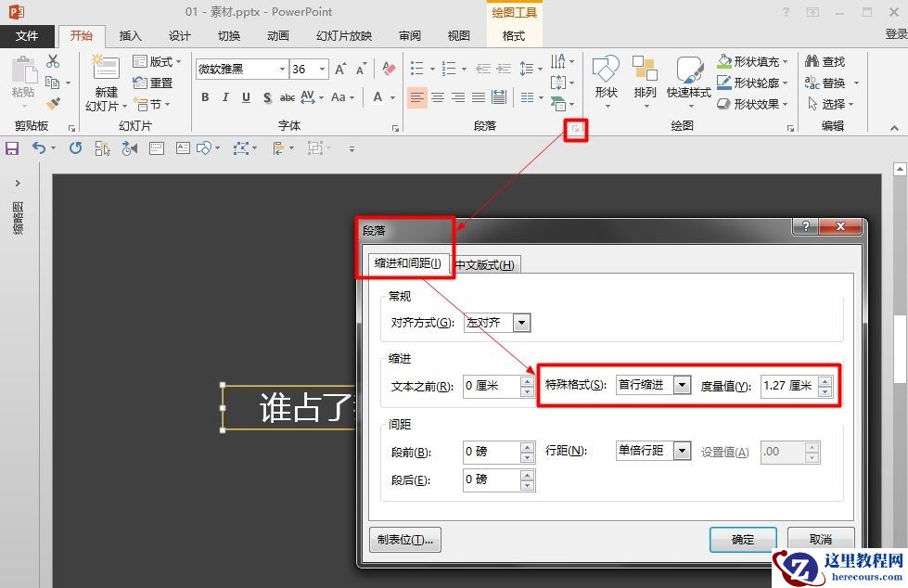Click the cut scissors icon
Image resolution: width=908 pixels, height=588 pixels.
[x=53, y=61]
